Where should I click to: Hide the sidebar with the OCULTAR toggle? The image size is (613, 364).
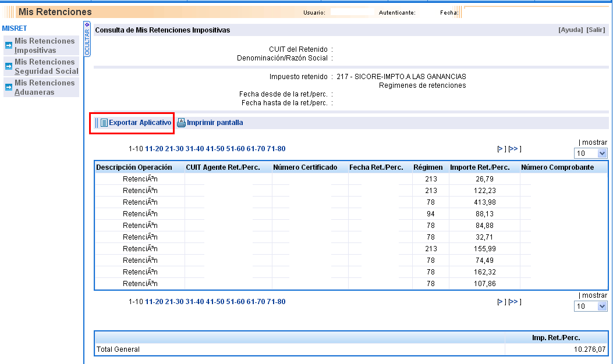point(87,40)
